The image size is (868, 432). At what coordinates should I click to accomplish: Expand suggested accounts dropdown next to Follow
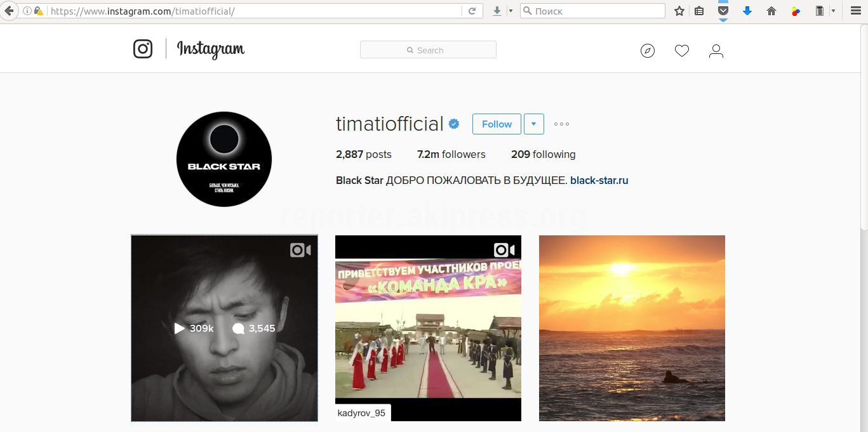coord(533,124)
